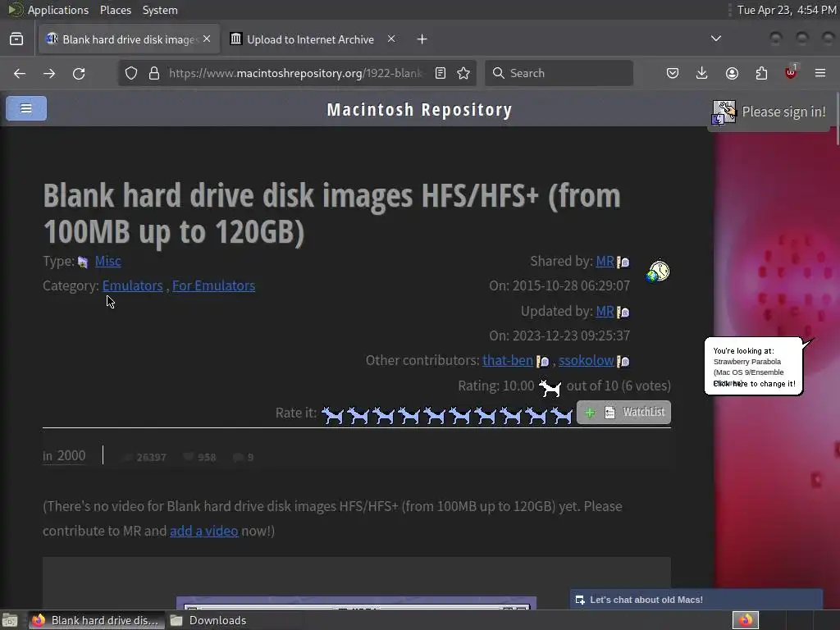Click the add a video link
840x630 pixels.
tap(204, 531)
